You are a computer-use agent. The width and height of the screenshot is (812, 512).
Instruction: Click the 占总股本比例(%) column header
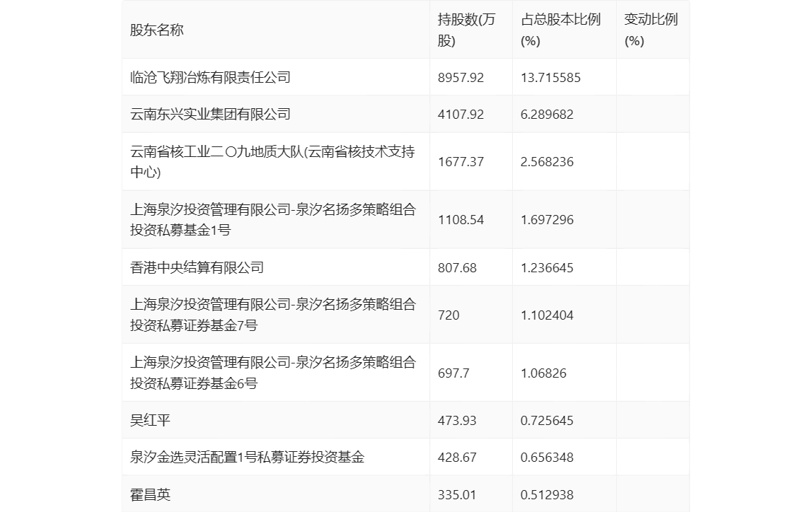coord(560,30)
